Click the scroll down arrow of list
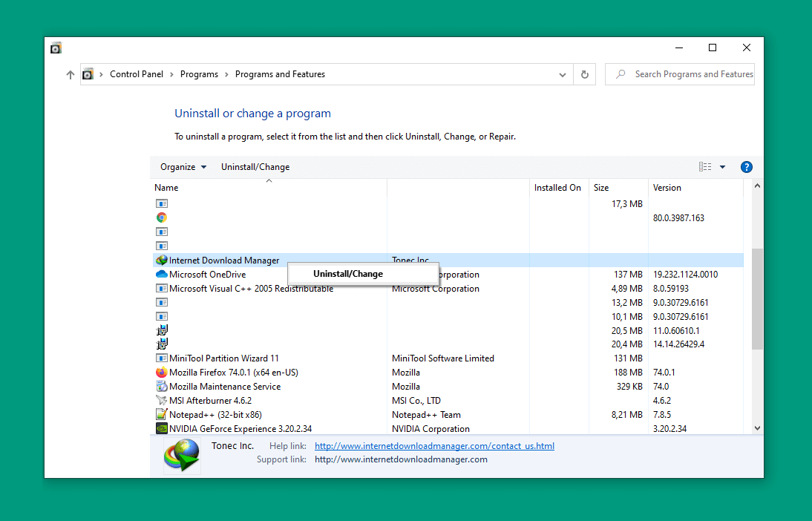Screen dimensions: 812x521 (757, 428)
